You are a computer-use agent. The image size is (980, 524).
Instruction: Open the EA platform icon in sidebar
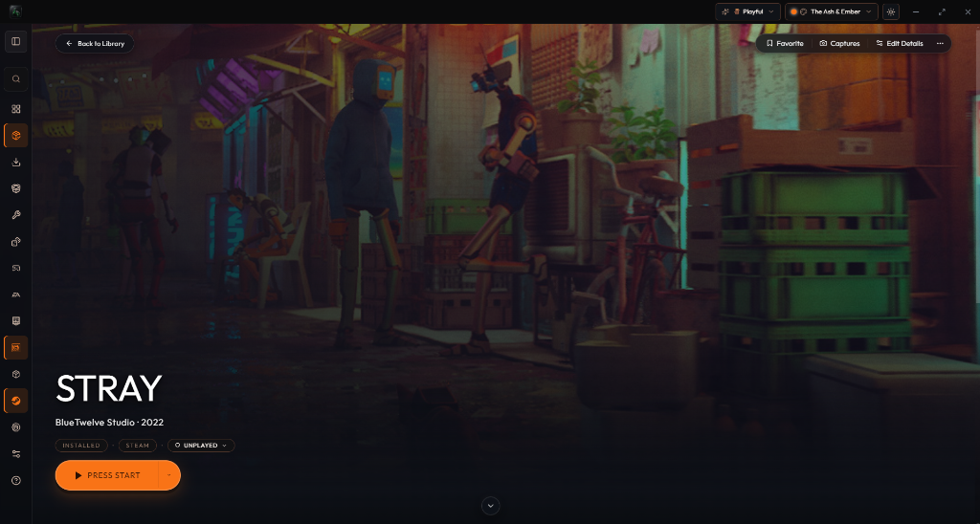coord(16,295)
